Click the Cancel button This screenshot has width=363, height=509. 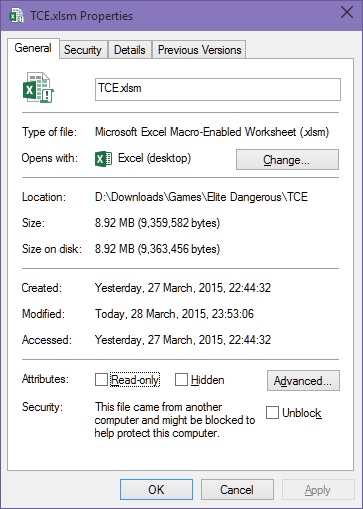[237, 490]
